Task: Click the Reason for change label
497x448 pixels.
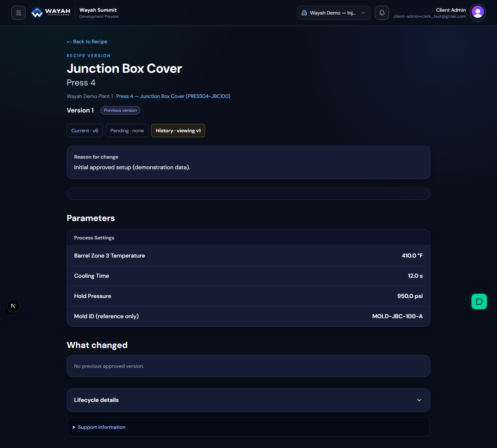Action: click(x=96, y=157)
